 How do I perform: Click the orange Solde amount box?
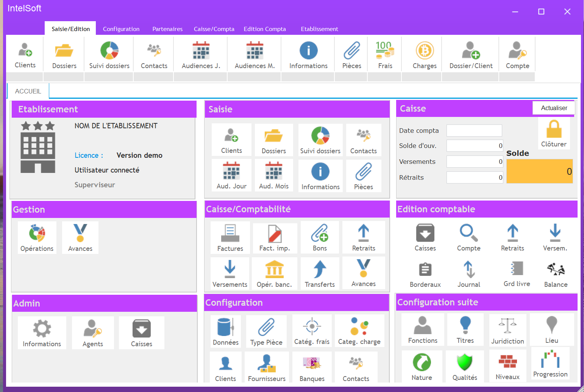(x=539, y=171)
